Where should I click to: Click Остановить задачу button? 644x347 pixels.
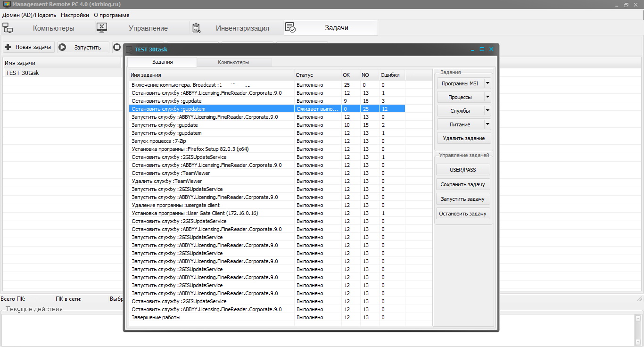click(x=463, y=214)
